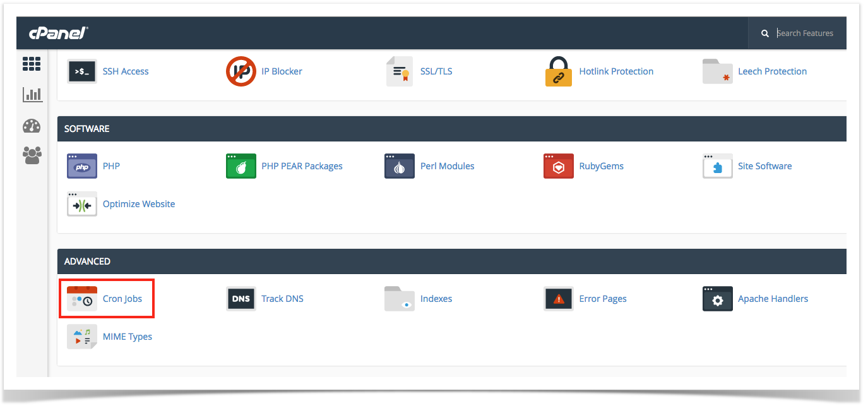This screenshot has height=408, width=868.
Task: Collapse the ADVANCED section header
Action: pos(451,261)
